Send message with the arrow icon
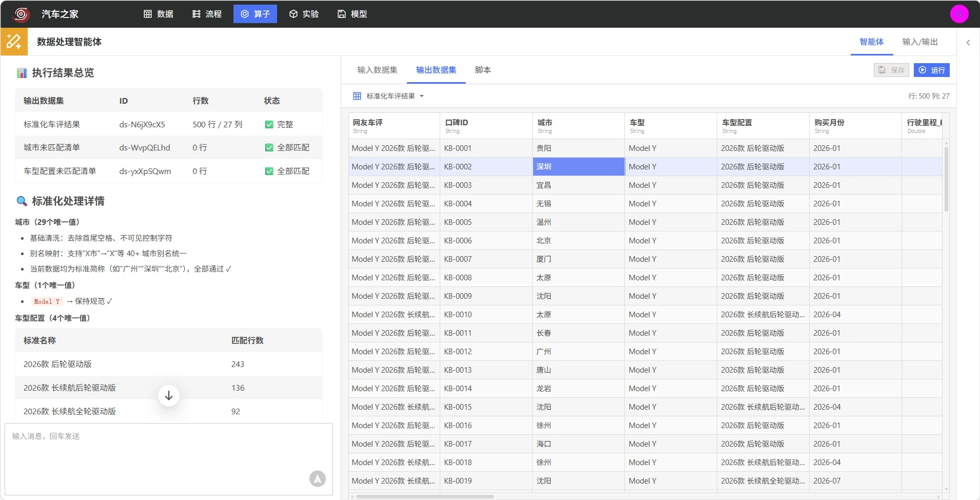Screen dimensions: 980x500 [318, 478]
